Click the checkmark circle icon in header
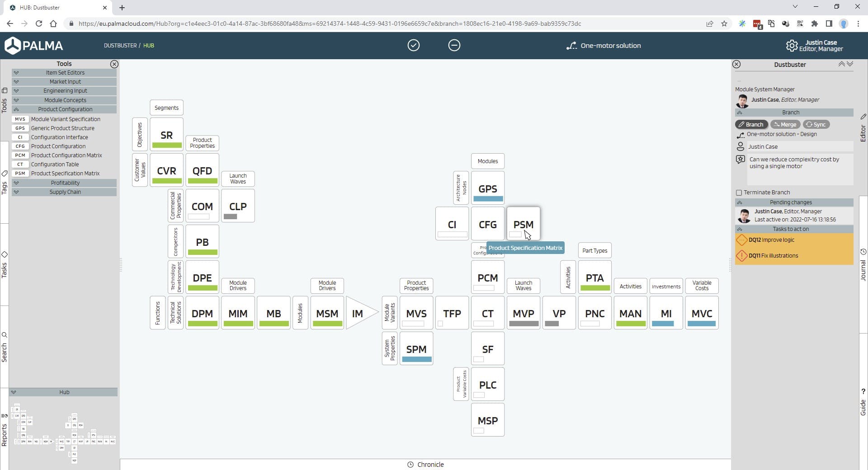Image resolution: width=868 pixels, height=470 pixels. 413,45
